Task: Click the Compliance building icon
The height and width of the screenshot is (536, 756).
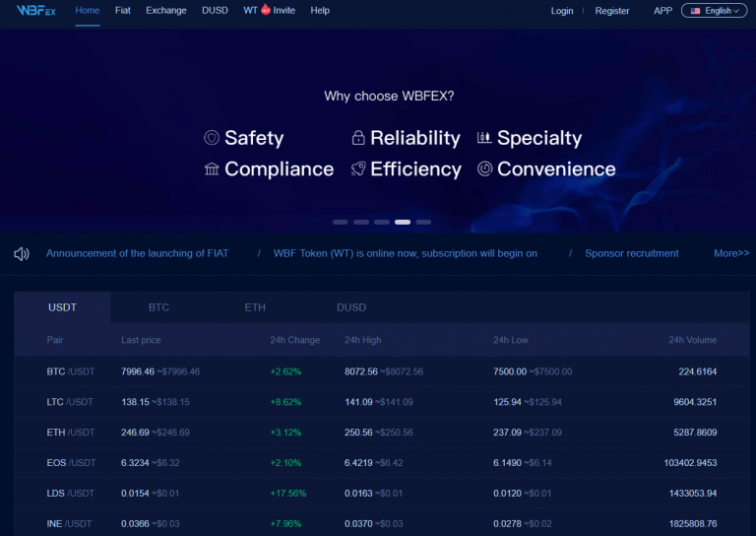Action: [x=211, y=169]
